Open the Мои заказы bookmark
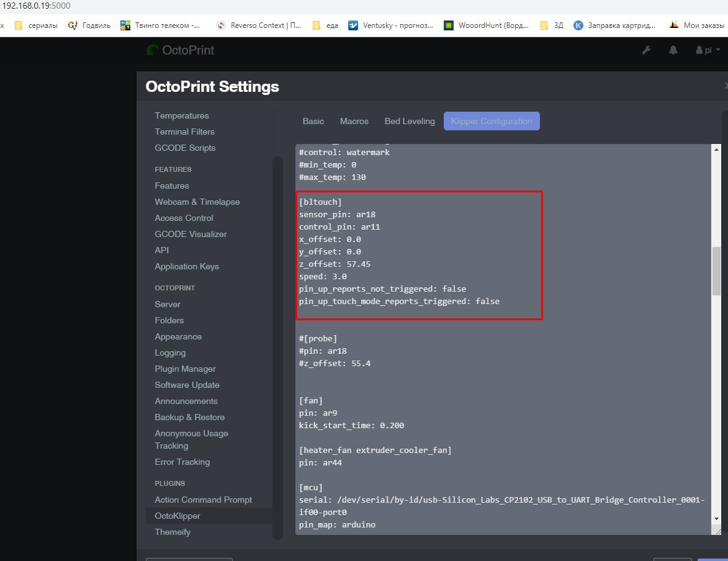Screen dimensions: 728x561 (696, 25)
